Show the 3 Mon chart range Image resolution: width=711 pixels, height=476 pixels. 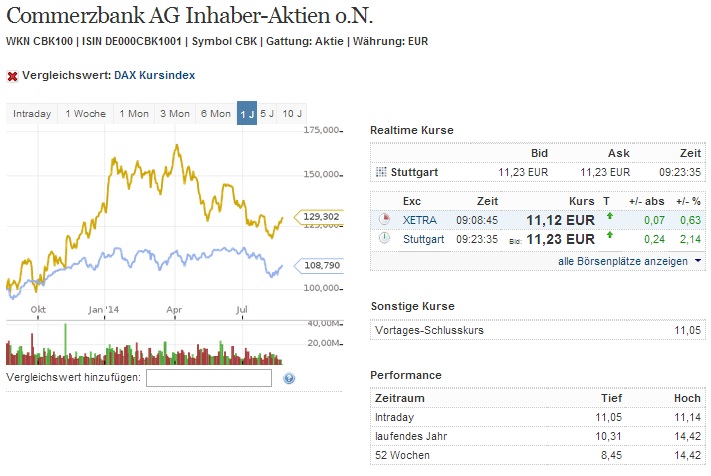click(x=174, y=114)
